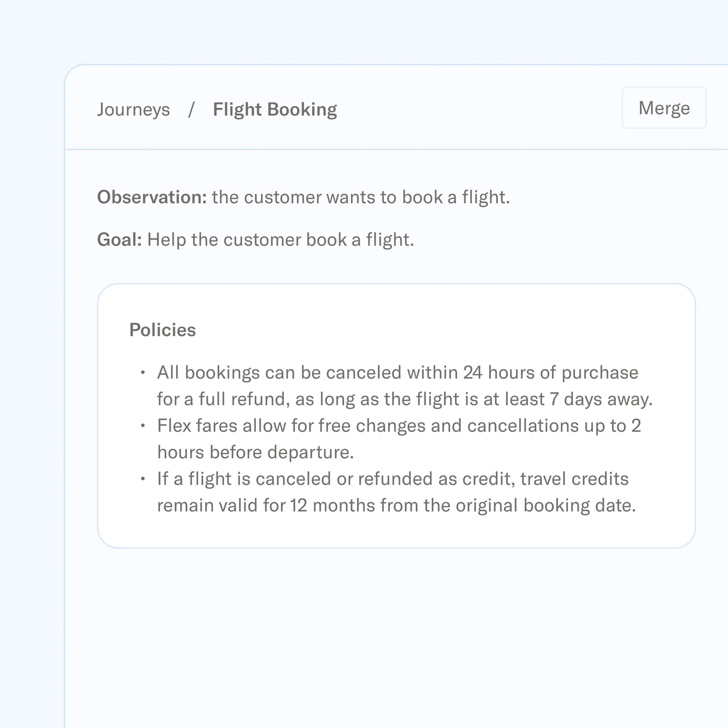This screenshot has width=728, height=728.
Task: Click the Merge button
Action: 663,108
